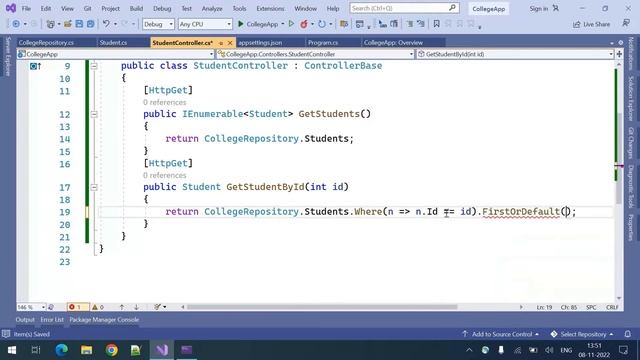The width and height of the screenshot is (640, 360).
Task: Click the split editor plus icon
Action: click(x=619, y=54)
